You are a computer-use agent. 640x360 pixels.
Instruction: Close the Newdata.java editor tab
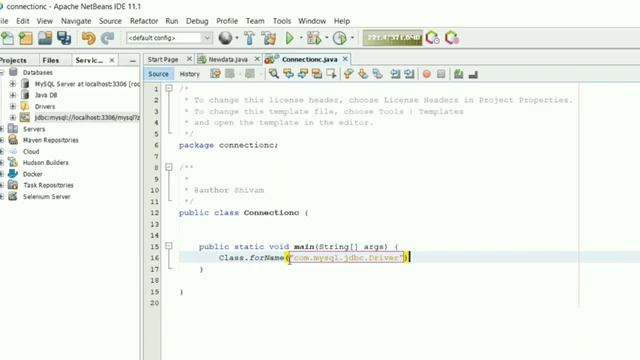[x=257, y=59]
